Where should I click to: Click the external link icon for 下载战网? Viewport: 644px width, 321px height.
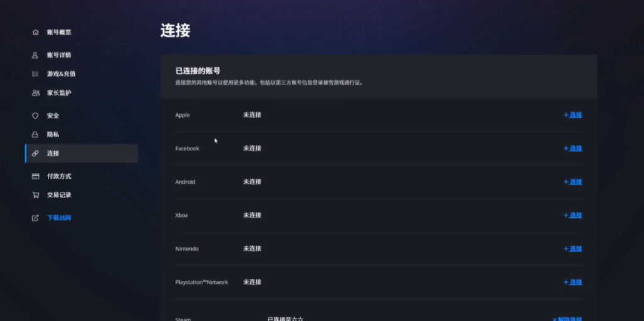point(35,218)
